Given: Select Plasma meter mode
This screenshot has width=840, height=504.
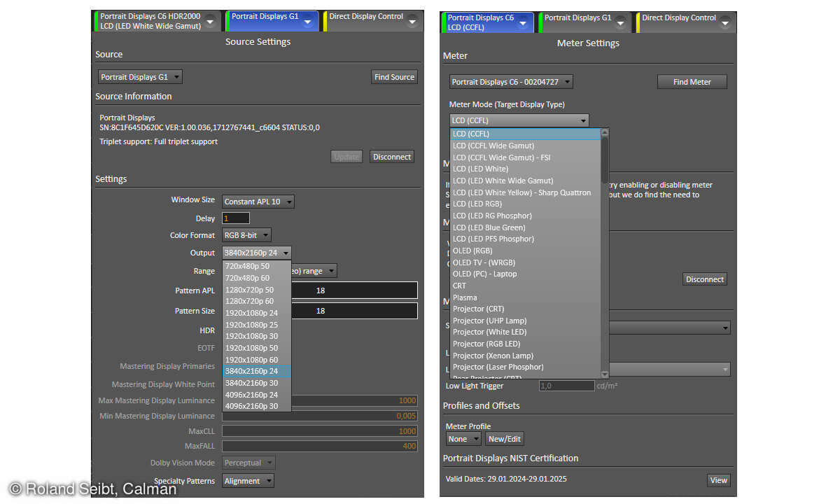Looking at the screenshot, I should (525, 297).
